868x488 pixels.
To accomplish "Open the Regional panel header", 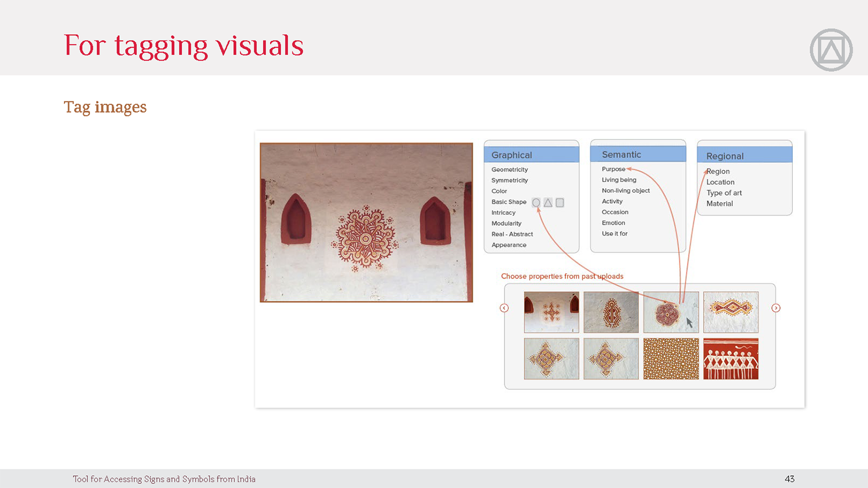I will [x=744, y=156].
